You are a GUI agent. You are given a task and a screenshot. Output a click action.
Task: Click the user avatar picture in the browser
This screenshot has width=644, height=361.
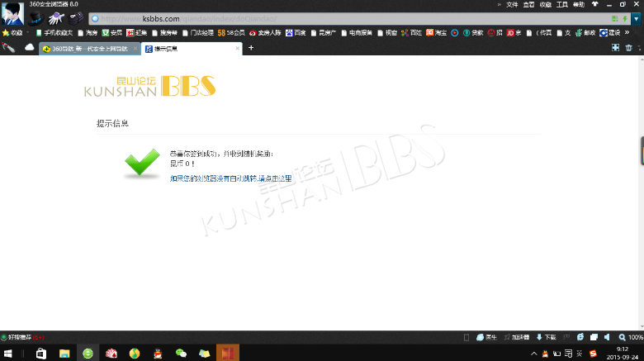click(x=12, y=13)
